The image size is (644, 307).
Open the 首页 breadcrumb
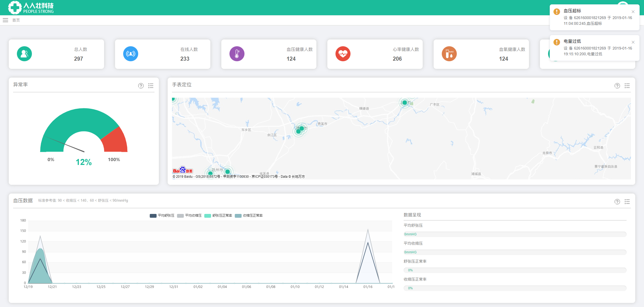point(16,20)
